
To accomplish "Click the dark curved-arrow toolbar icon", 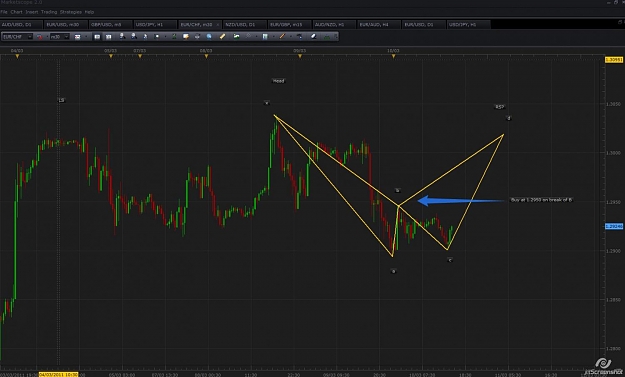I will pos(300,37).
